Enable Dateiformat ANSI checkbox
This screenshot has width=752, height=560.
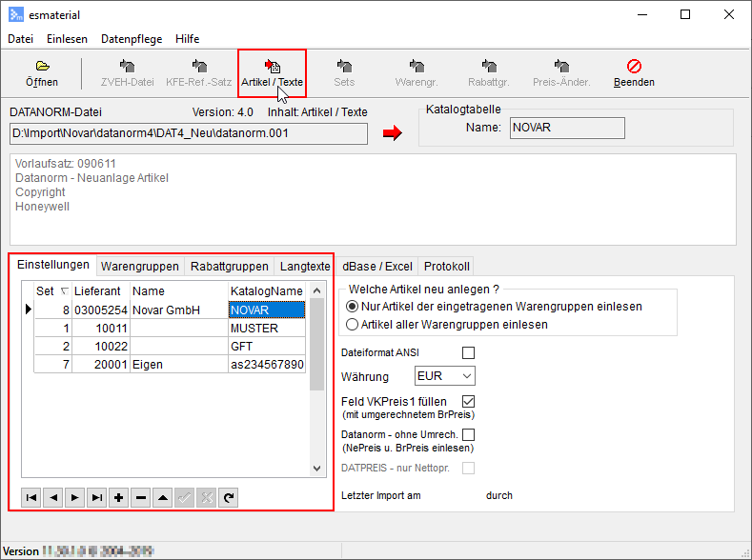[x=468, y=352]
